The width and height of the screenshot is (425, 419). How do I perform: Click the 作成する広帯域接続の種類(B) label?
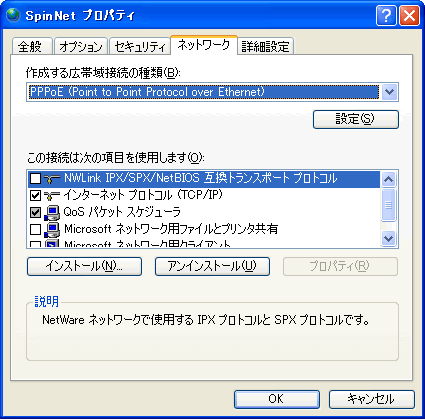pos(103,72)
